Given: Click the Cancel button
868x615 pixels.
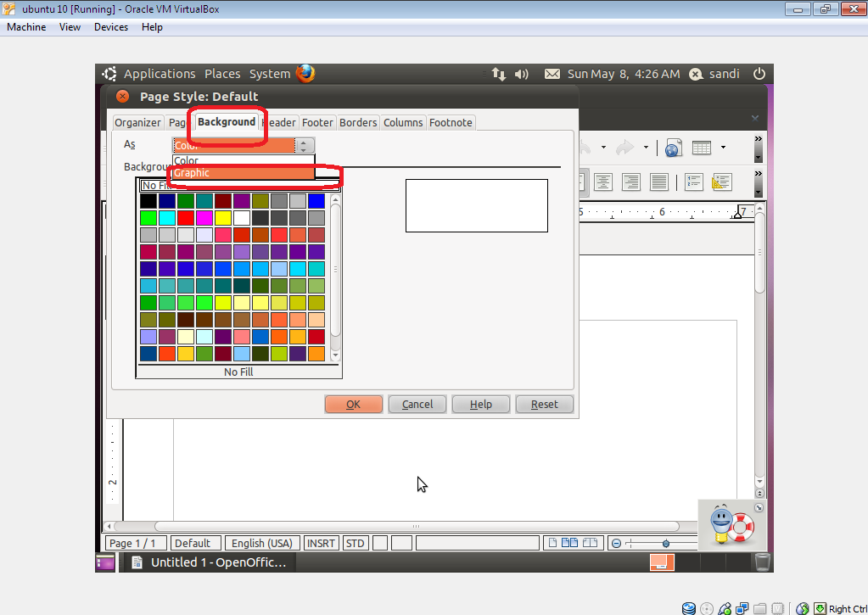Looking at the screenshot, I should coord(417,404).
